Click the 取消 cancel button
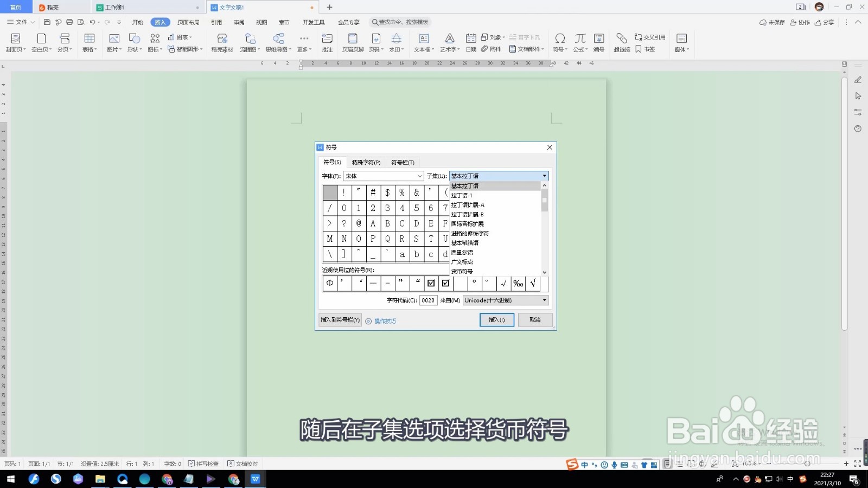The image size is (868, 488). (535, 320)
